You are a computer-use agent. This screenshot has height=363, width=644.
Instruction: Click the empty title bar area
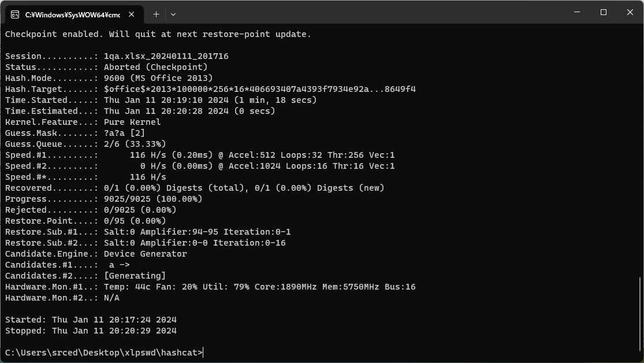[370, 13]
